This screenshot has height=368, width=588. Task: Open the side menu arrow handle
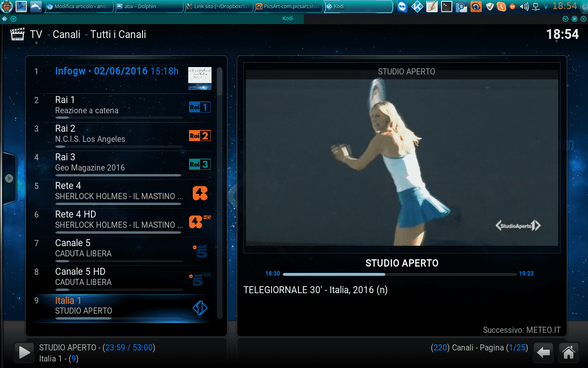9,178
